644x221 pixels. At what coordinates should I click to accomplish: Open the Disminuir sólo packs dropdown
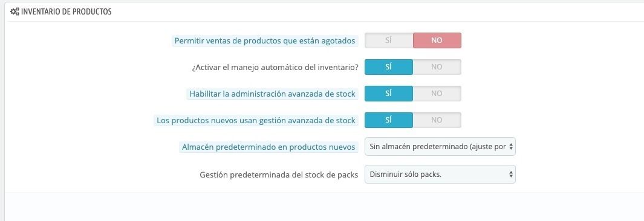pos(440,175)
